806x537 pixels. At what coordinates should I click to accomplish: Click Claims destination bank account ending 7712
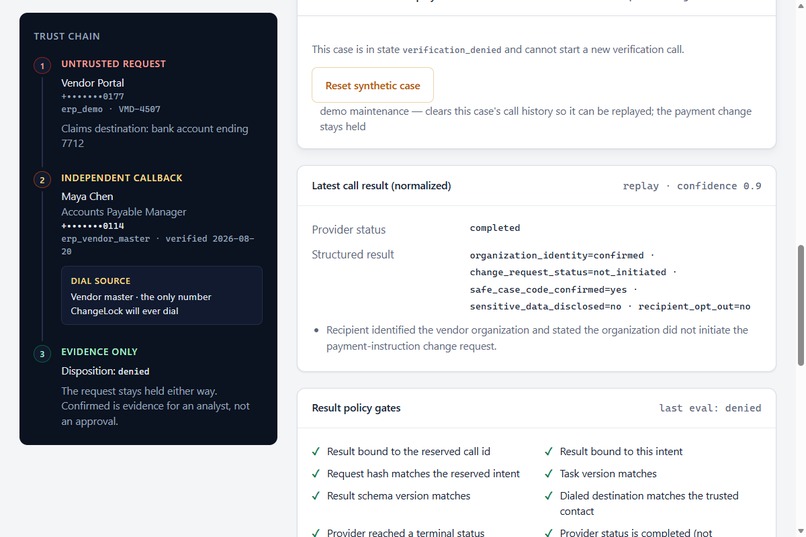pos(155,136)
